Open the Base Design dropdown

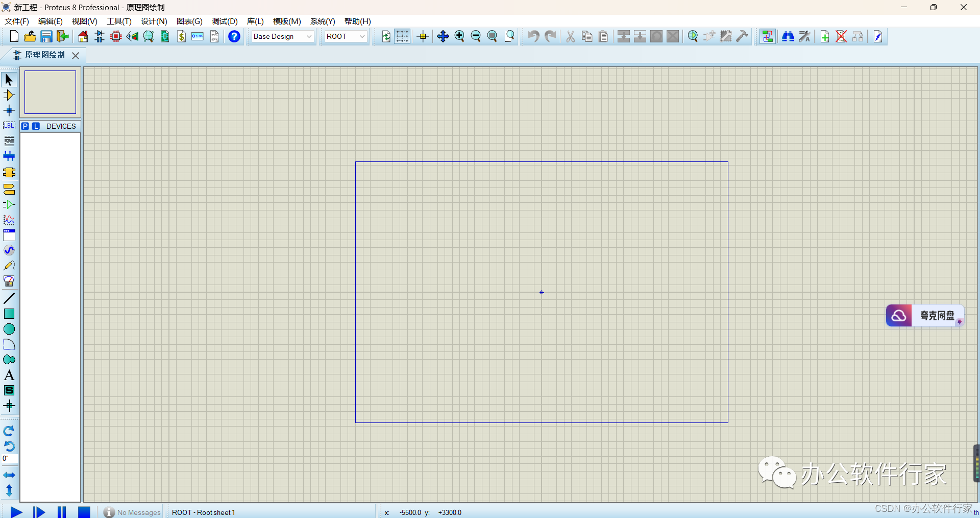click(x=283, y=36)
